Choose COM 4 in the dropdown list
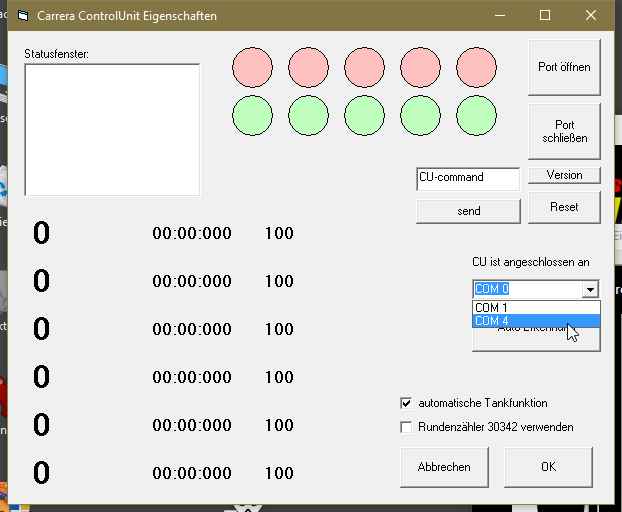Screen dimensions: 622x512 [x=536, y=320]
